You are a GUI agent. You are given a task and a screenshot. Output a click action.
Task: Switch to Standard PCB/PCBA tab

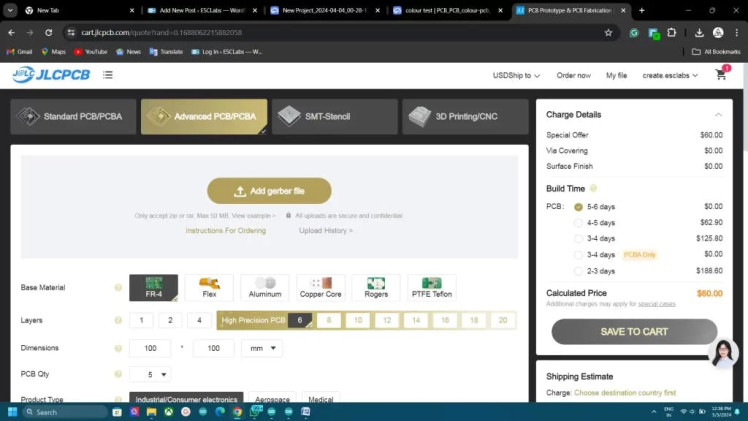(x=73, y=116)
